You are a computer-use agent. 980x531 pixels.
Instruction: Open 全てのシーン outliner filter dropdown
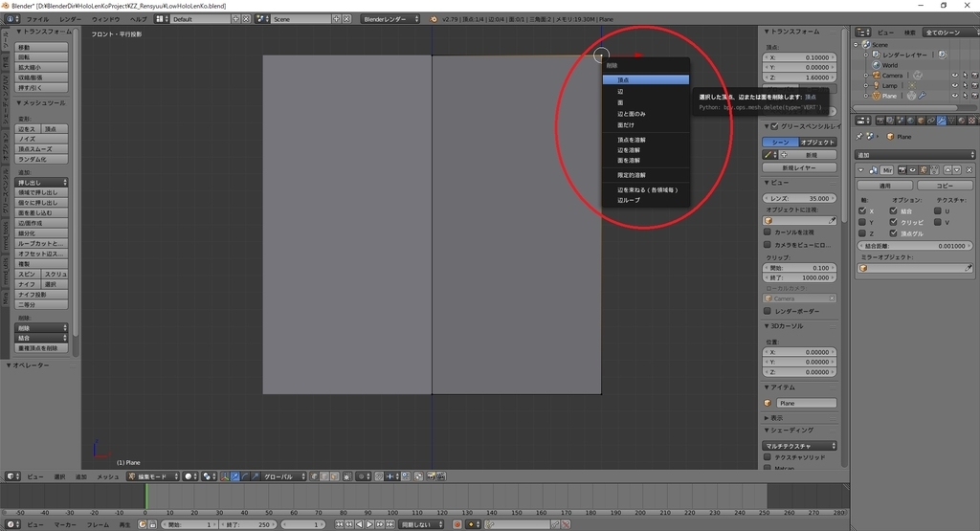click(x=949, y=33)
